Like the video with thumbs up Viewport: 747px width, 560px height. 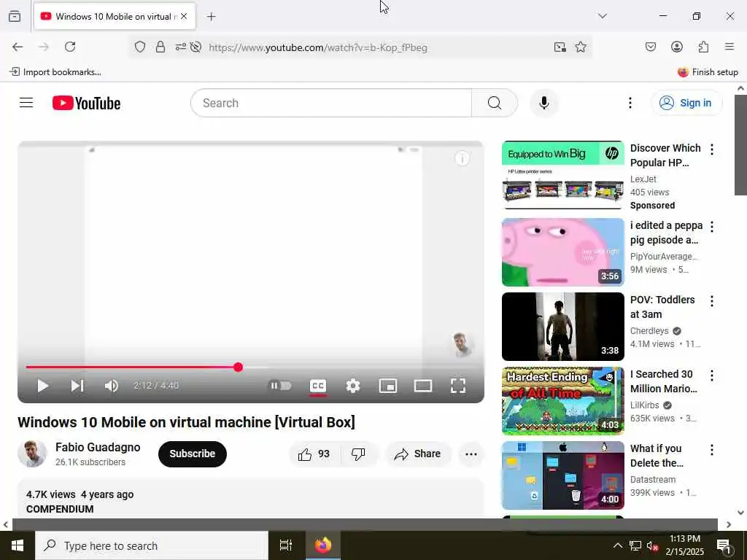(x=314, y=454)
